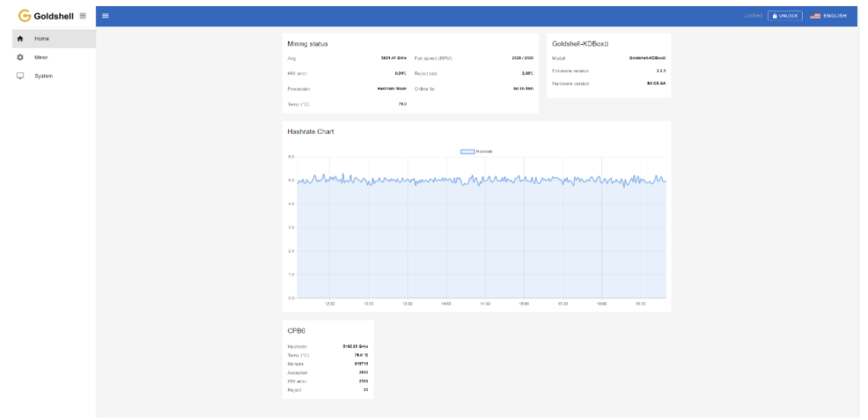The width and height of the screenshot is (868, 420).
Task: Click the Miner gear icon in sidebar
Action: pyautogui.click(x=20, y=57)
